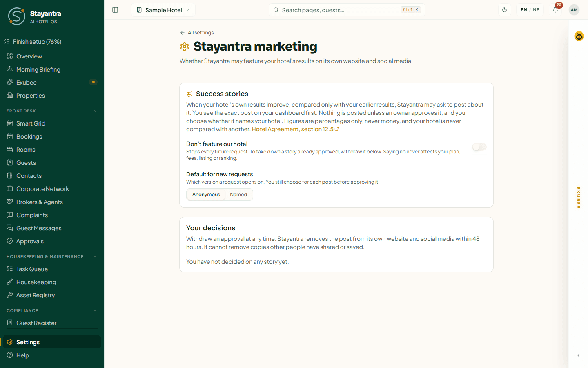Click the Guests sidebar icon
Image resolution: width=588 pixels, height=368 pixels.
click(10, 162)
